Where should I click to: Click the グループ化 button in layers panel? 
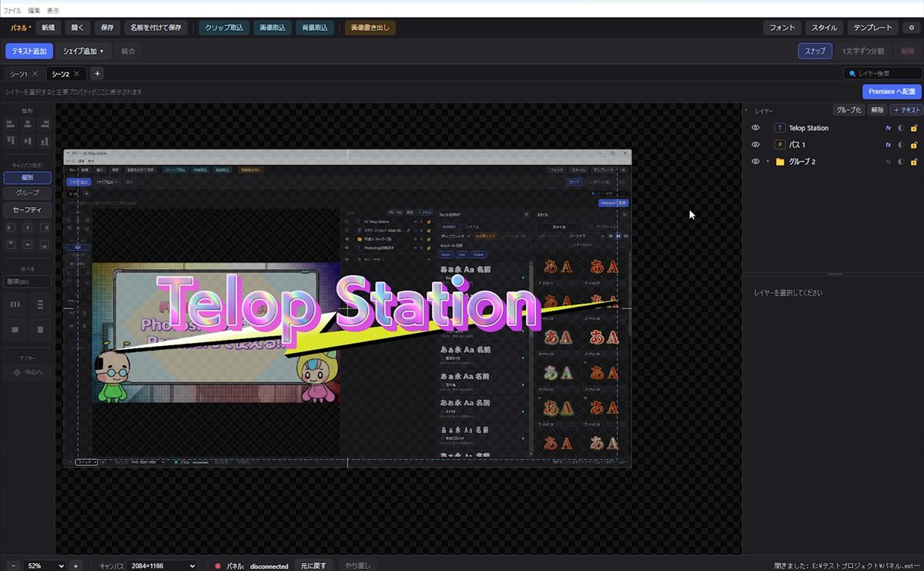[x=849, y=110]
